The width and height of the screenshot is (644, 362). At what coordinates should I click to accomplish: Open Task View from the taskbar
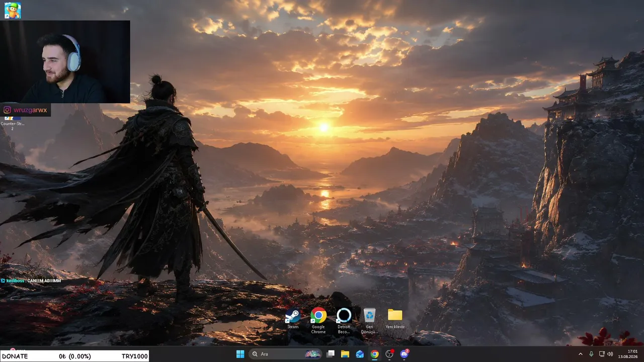click(331, 354)
